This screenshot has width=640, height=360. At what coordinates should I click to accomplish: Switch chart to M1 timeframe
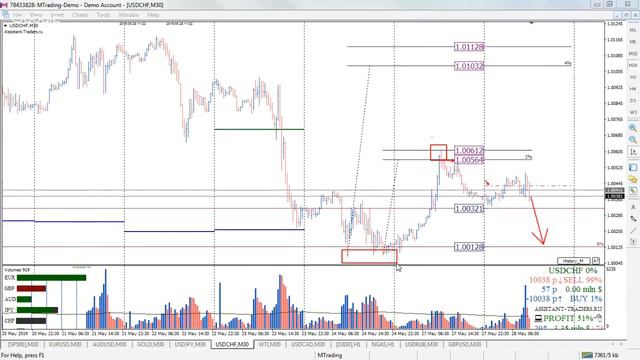click(x=633, y=30)
